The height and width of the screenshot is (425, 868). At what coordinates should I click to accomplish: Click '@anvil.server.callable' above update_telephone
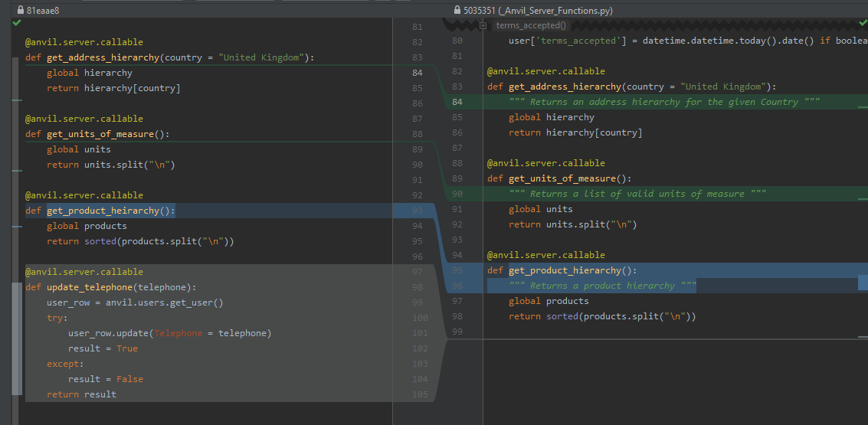coord(84,272)
